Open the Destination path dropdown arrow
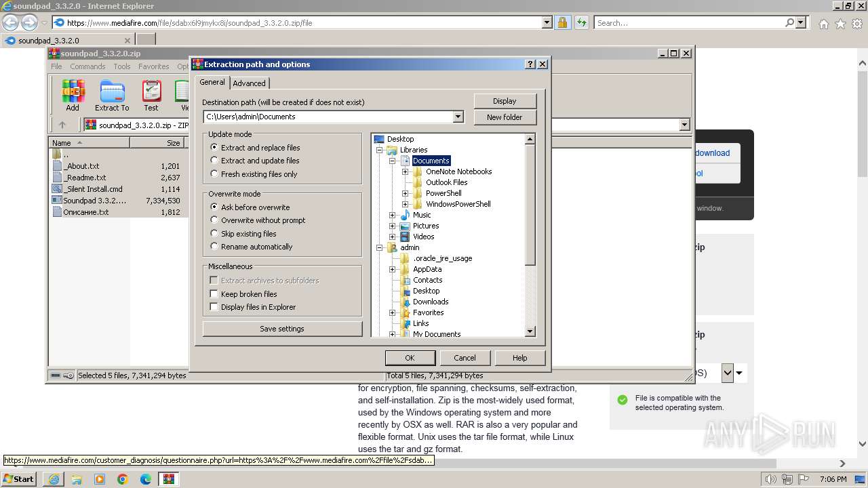This screenshot has height=488, width=868. tap(458, 117)
